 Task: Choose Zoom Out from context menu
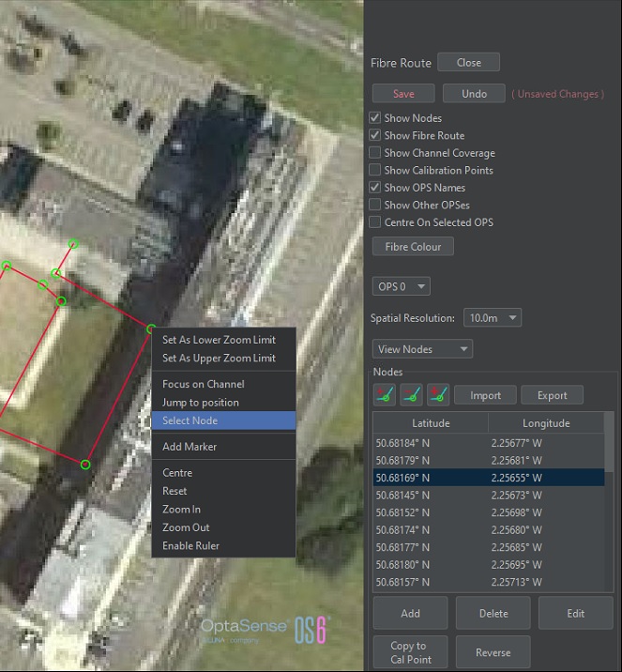pyautogui.click(x=223, y=527)
